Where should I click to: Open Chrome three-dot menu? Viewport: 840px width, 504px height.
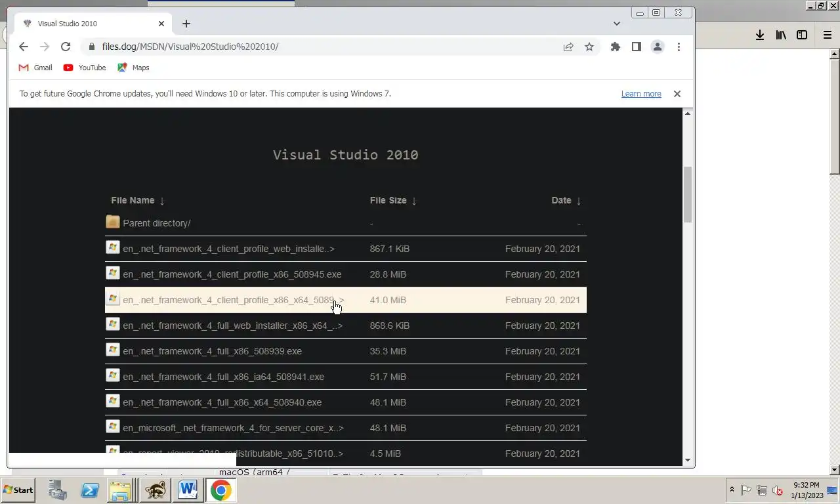click(679, 47)
